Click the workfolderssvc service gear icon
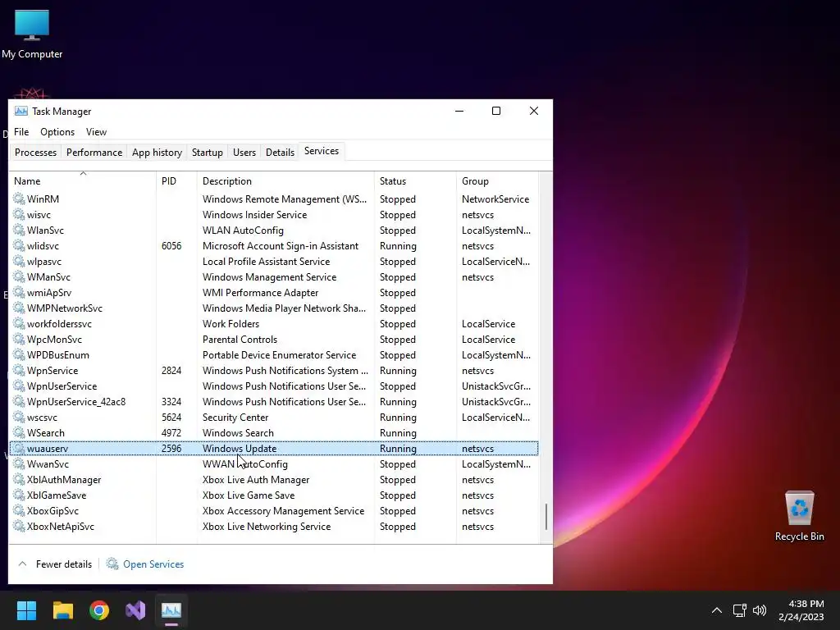 click(19, 323)
